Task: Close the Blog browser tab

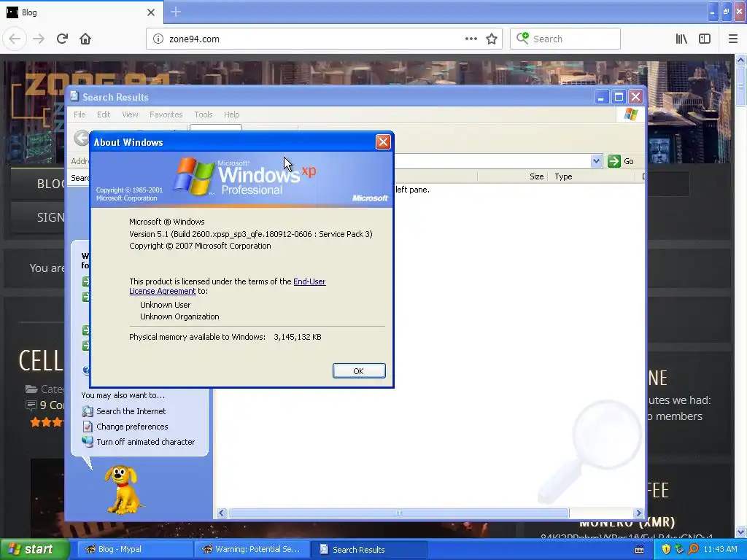Action: (x=151, y=12)
